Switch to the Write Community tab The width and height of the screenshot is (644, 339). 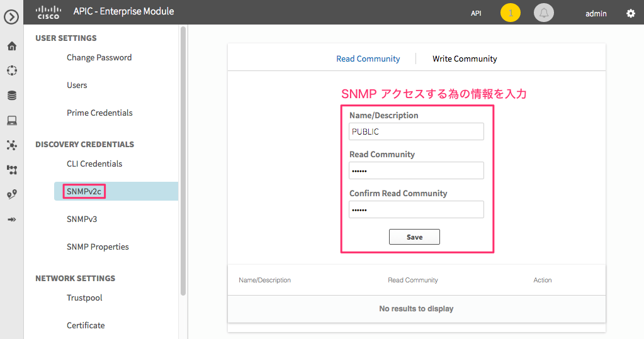pos(465,58)
